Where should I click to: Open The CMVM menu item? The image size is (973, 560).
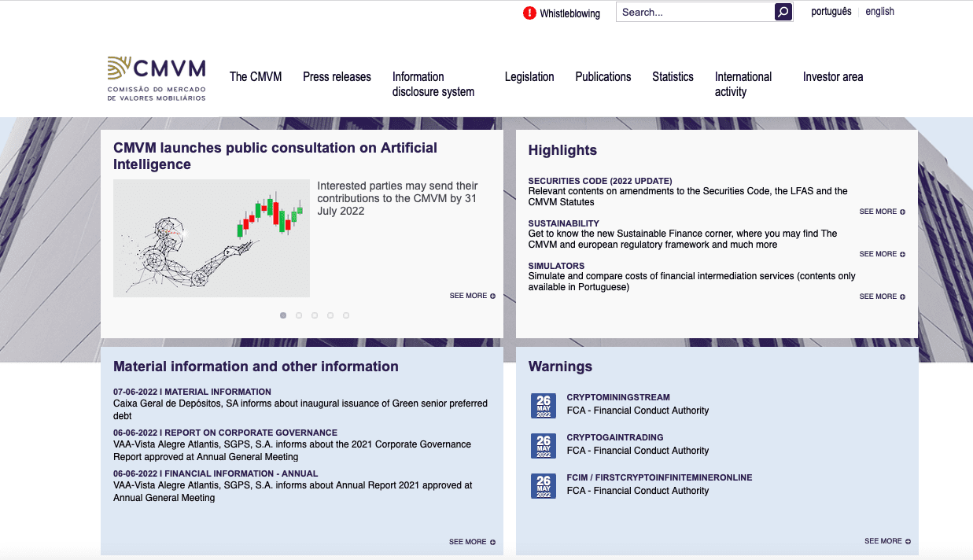coord(256,76)
